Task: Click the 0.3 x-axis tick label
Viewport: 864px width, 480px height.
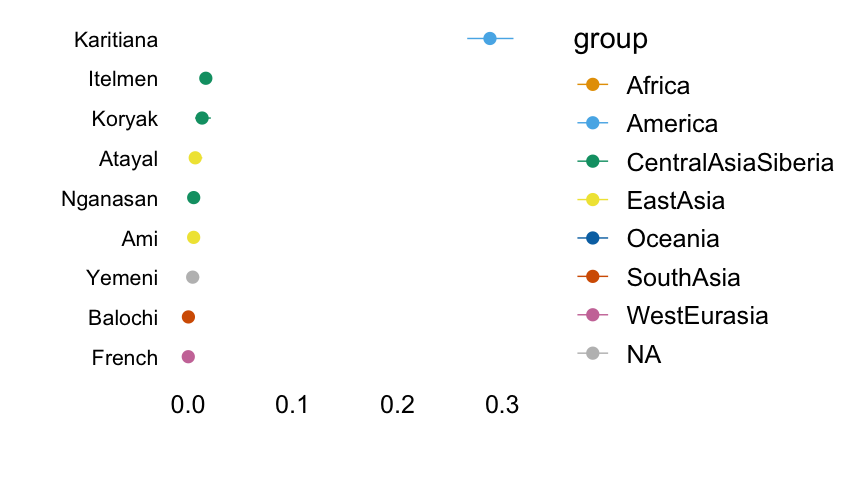Action: [501, 406]
